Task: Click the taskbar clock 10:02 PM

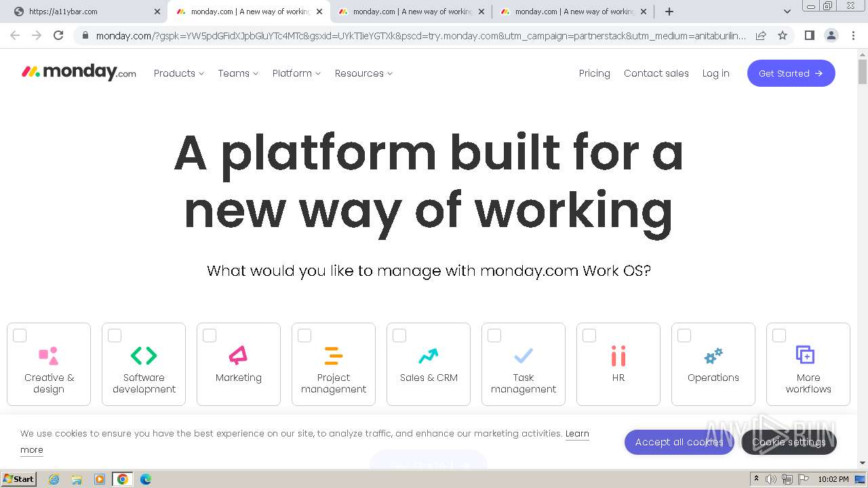Action: click(x=833, y=479)
